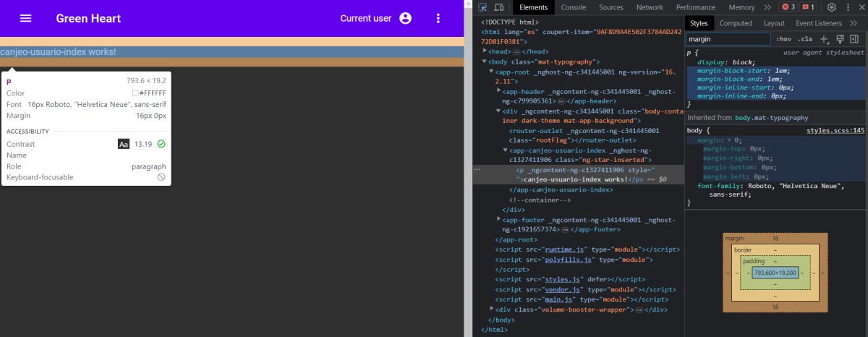Click the Current user account avatar icon
Image resolution: width=868 pixels, height=337 pixels.
click(405, 18)
